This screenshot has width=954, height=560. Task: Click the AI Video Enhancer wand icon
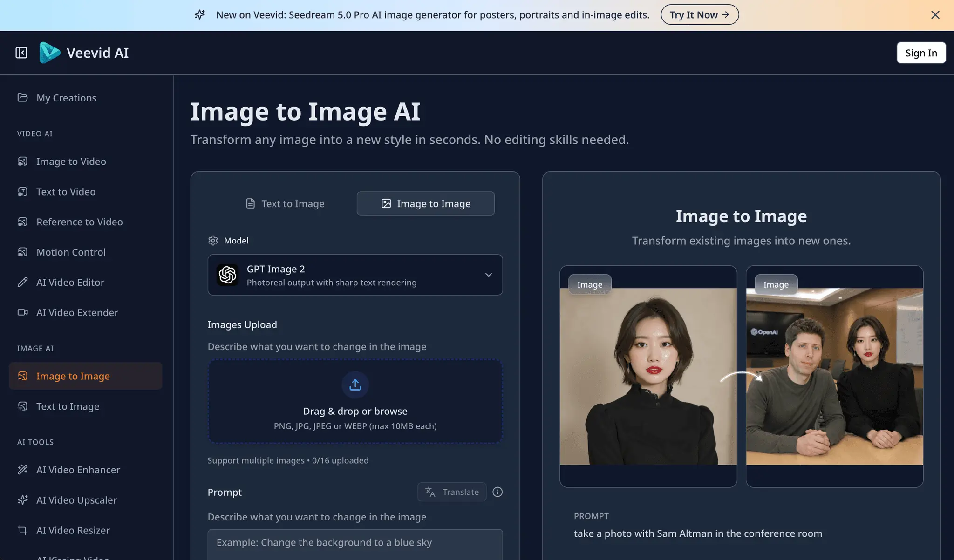(x=22, y=469)
